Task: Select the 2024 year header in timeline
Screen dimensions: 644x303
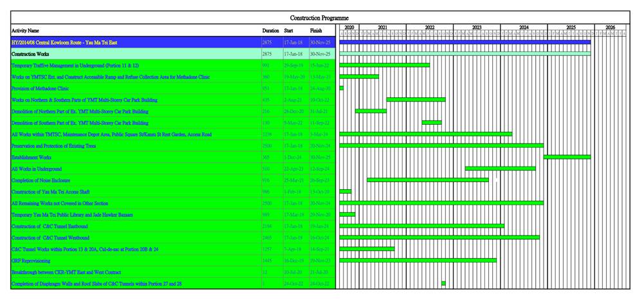Action: coord(524,28)
